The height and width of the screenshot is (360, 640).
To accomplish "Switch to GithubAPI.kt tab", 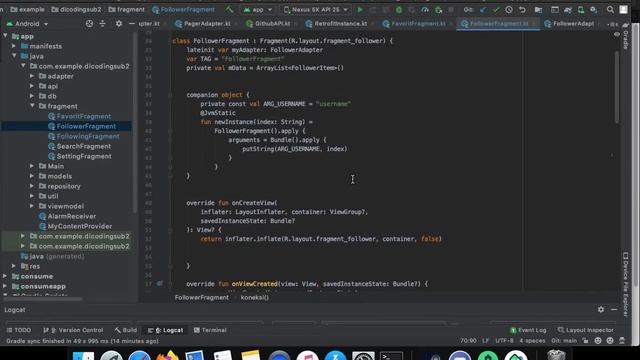I will 272,24.
